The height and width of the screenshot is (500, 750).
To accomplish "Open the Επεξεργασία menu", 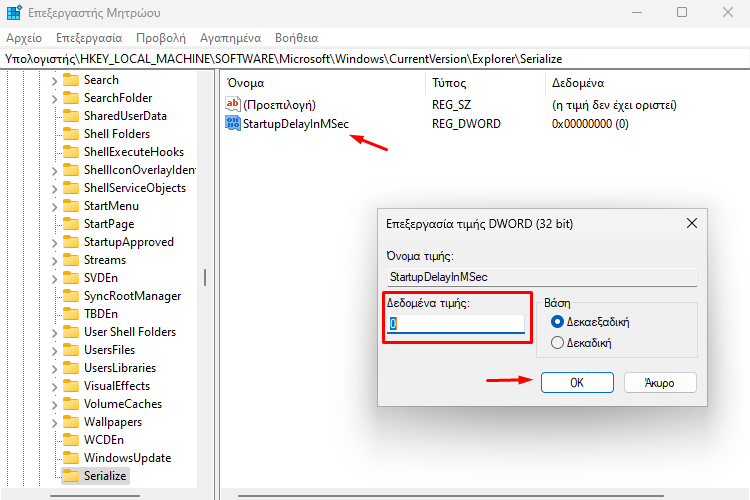I will point(89,38).
